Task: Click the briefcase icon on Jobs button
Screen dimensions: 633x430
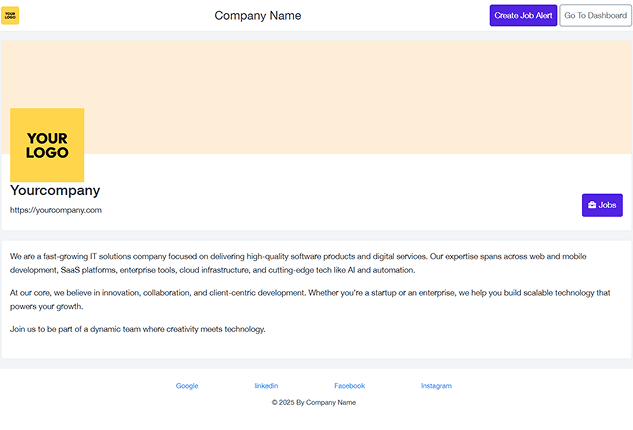Action: point(592,205)
